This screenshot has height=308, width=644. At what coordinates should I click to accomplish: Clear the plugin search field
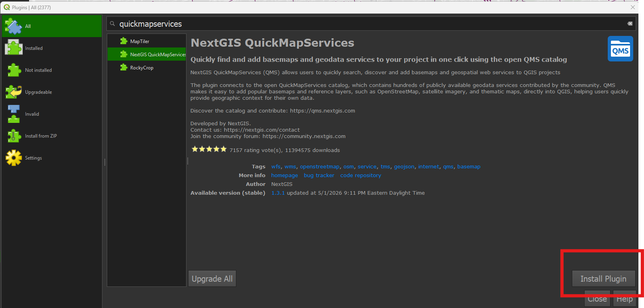pos(630,24)
